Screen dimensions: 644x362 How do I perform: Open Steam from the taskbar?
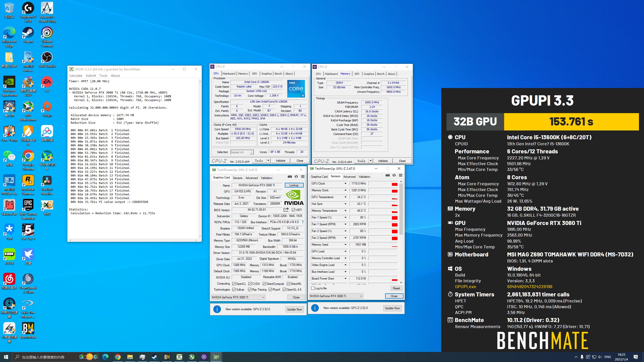[x=154, y=357]
